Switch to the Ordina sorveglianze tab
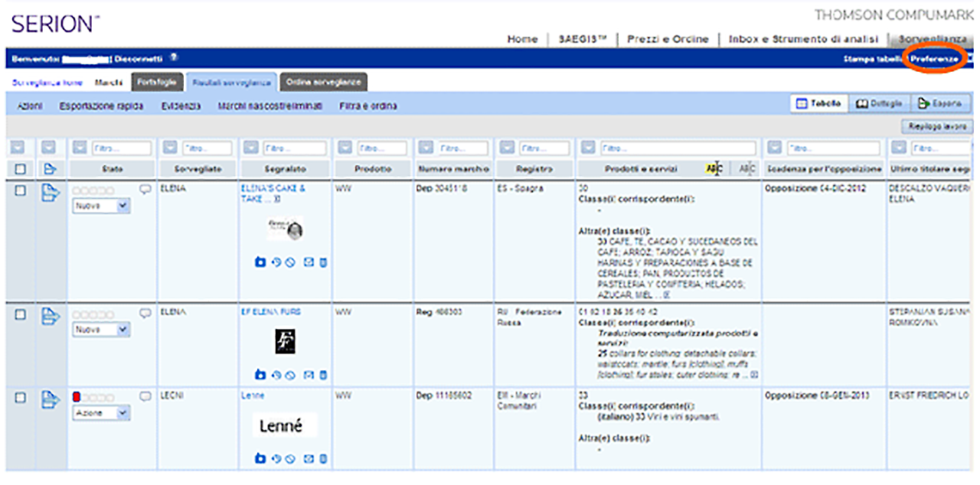This screenshot has height=485, width=980. pos(322,82)
